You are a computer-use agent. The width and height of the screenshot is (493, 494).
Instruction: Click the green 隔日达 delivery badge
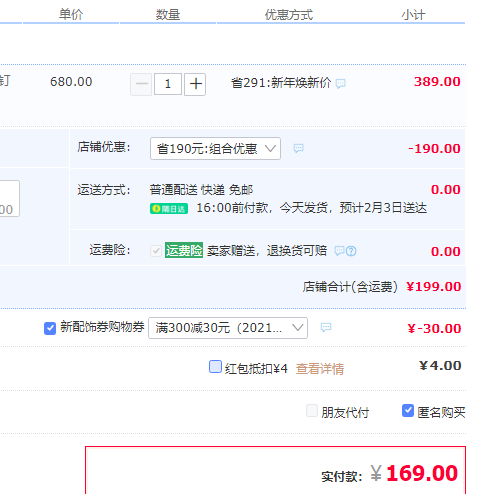[169, 209]
